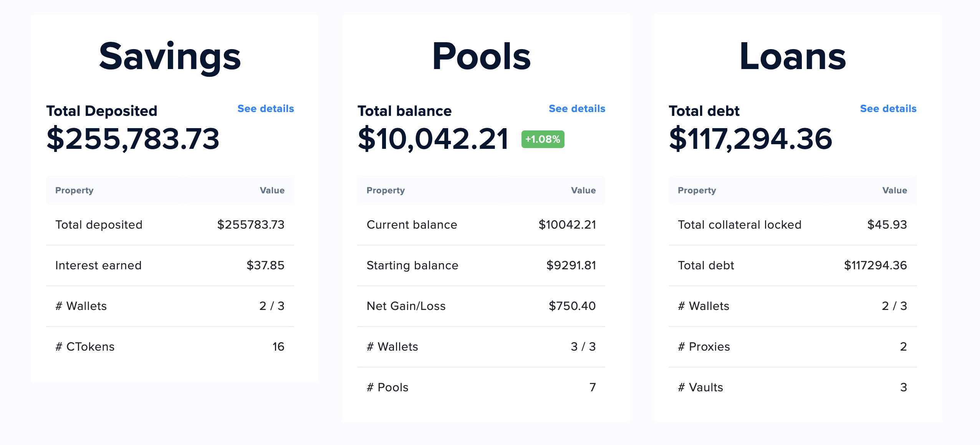
Task: Click Value column header in Loans table
Action: click(x=894, y=191)
